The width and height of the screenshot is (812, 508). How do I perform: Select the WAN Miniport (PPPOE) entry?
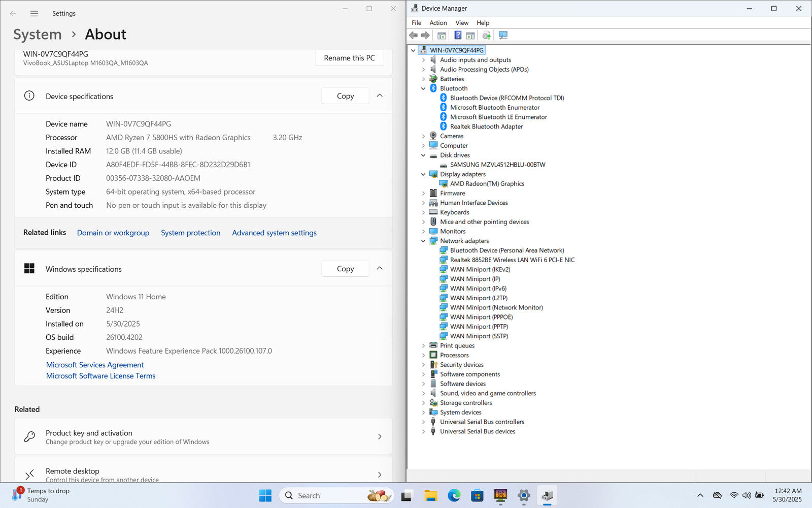tap(481, 317)
